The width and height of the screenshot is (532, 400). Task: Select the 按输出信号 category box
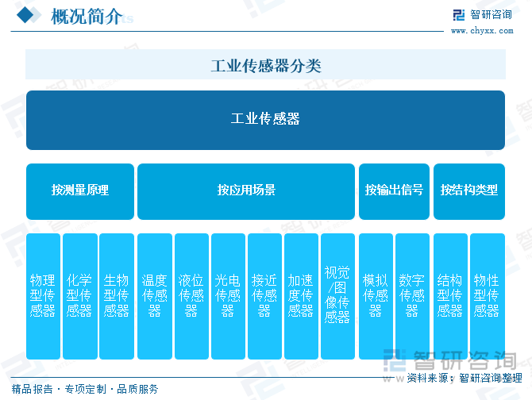click(x=394, y=191)
